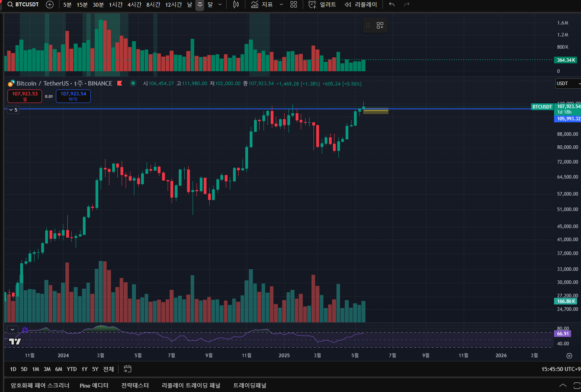Switch to the 1시간 timeframe
The height and width of the screenshot is (392, 581).
click(116, 5)
